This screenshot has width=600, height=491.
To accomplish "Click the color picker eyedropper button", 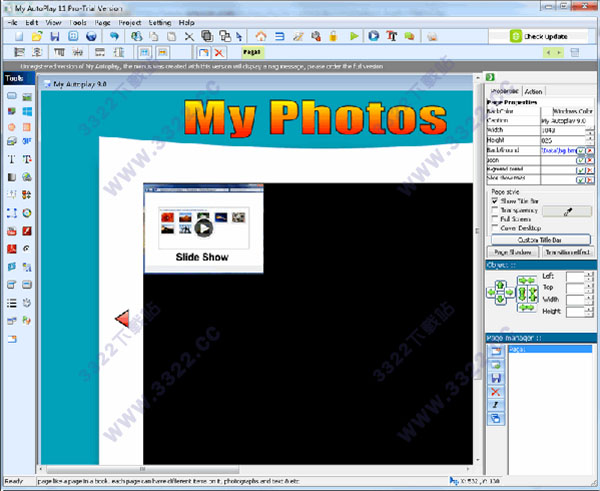I will point(567,211).
